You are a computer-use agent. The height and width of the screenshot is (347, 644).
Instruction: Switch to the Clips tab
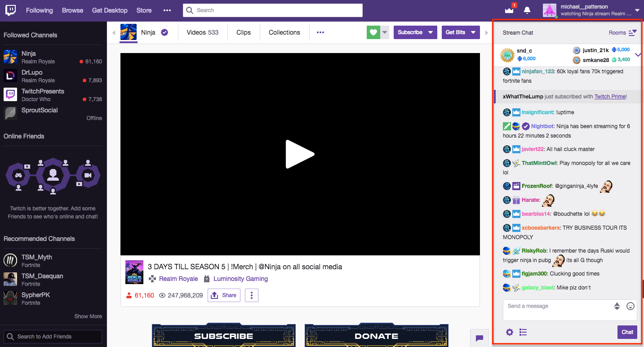244,32
